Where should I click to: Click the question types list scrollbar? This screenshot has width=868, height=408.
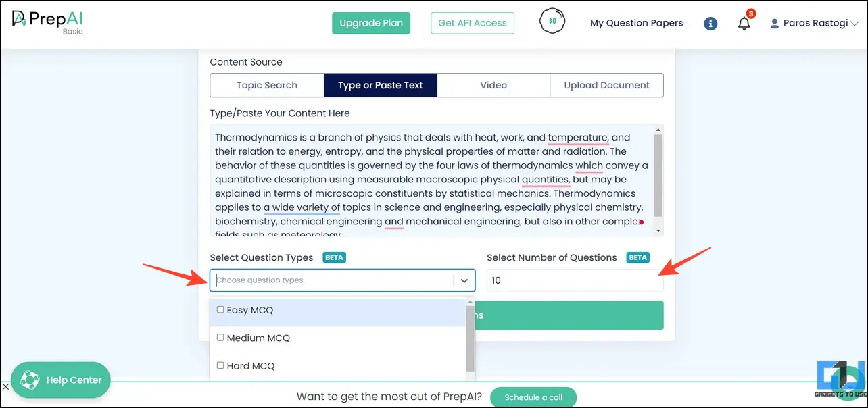coord(471,339)
